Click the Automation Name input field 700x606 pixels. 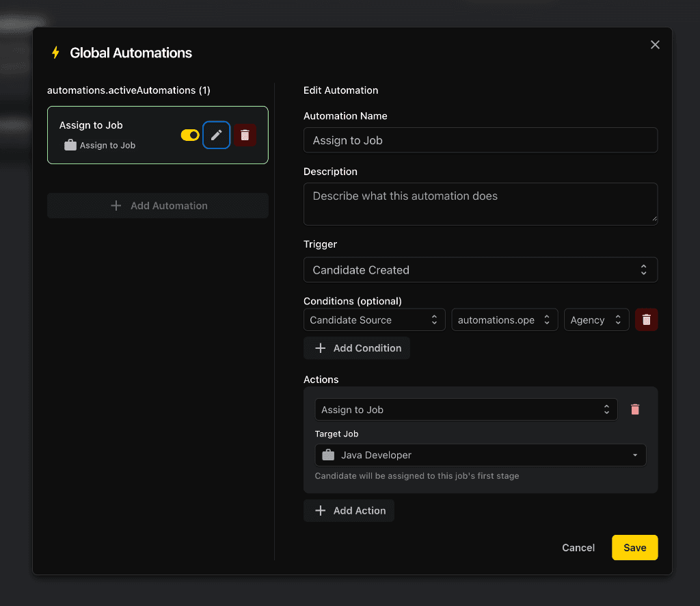[x=480, y=140]
